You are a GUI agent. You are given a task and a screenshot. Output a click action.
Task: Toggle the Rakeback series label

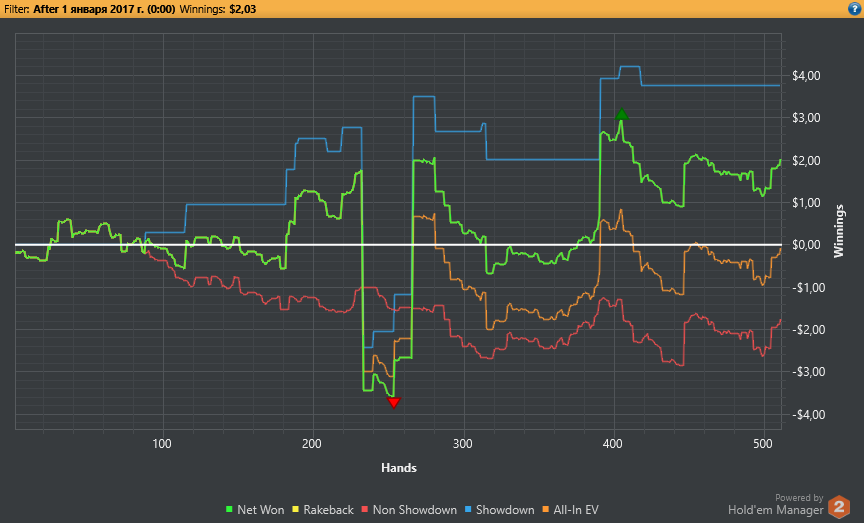[328, 510]
